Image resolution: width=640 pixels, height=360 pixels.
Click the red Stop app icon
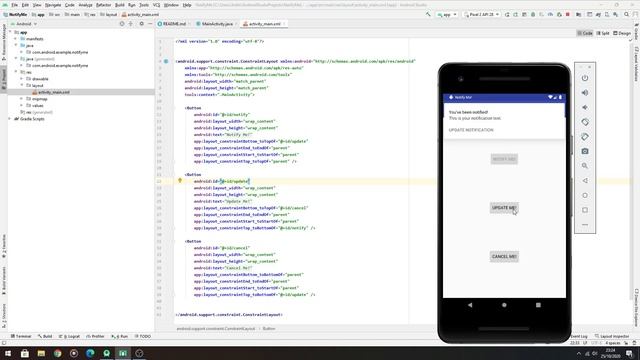[x=568, y=14]
